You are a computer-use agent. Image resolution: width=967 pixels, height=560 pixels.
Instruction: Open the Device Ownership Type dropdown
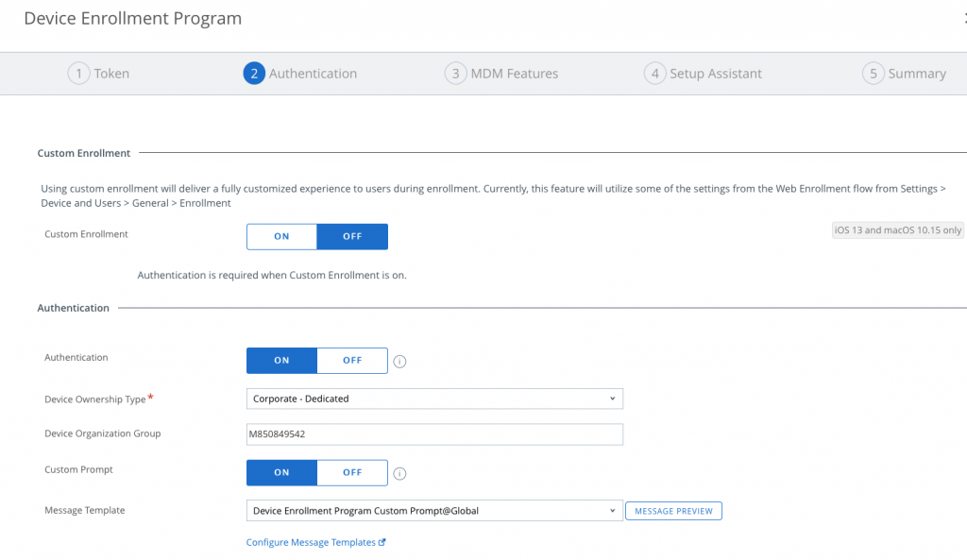coord(434,399)
